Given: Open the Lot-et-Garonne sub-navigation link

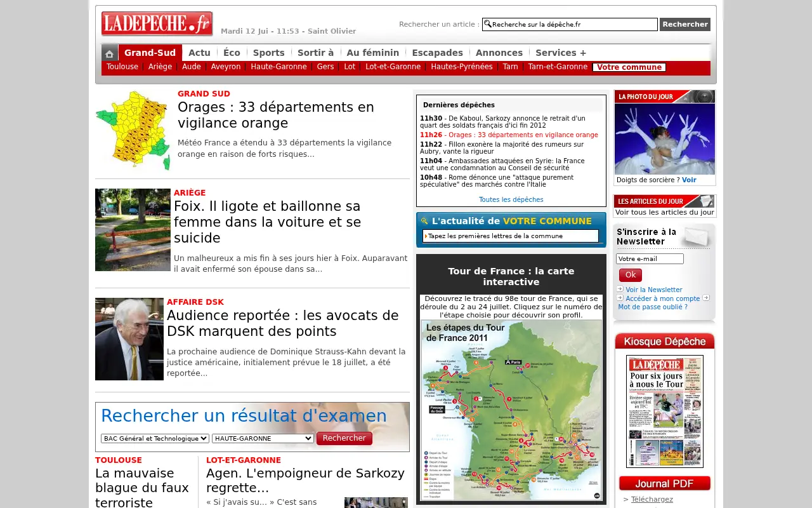Looking at the screenshot, I should click(x=393, y=67).
